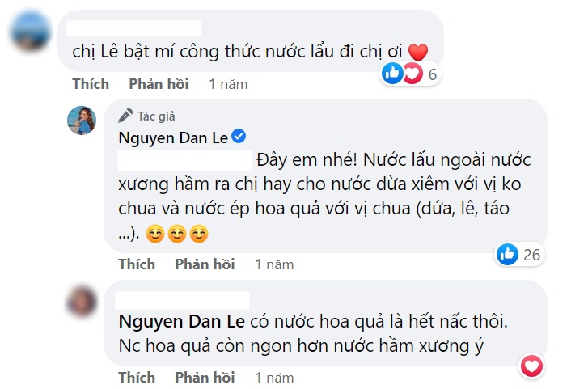Click Phản hồi under the first comment
The height and width of the screenshot is (389, 588).
pyautogui.click(x=159, y=84)
